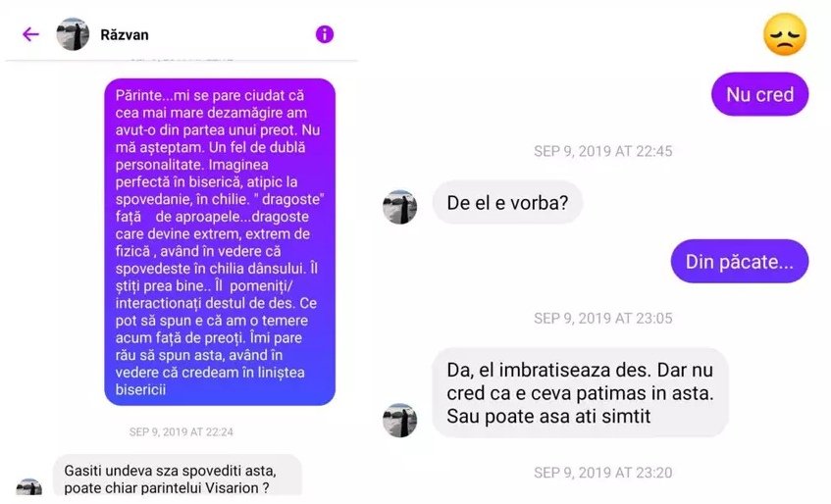Click the SEP 9, 2019 AT 22:45 timestamp
831x504 pixels.
(x=603, y=151)
